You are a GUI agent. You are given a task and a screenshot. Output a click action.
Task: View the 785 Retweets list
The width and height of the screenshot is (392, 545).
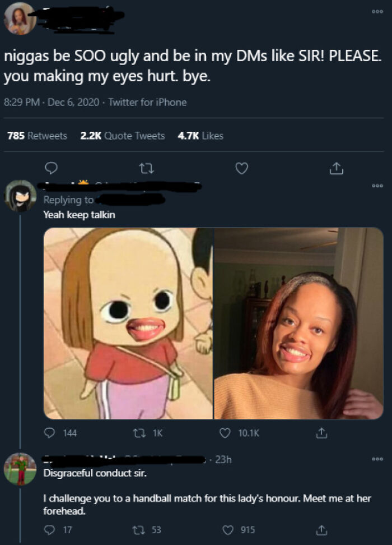[37, 136]
